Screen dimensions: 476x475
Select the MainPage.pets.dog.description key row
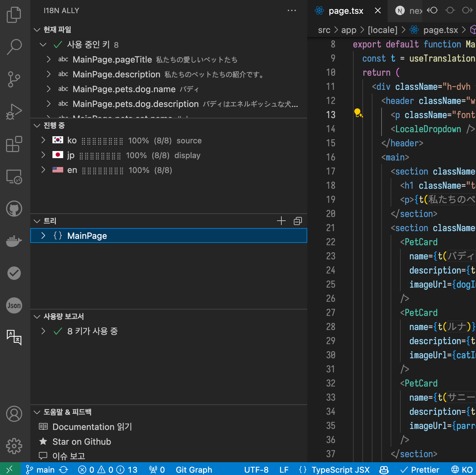(x=169, y=104)
